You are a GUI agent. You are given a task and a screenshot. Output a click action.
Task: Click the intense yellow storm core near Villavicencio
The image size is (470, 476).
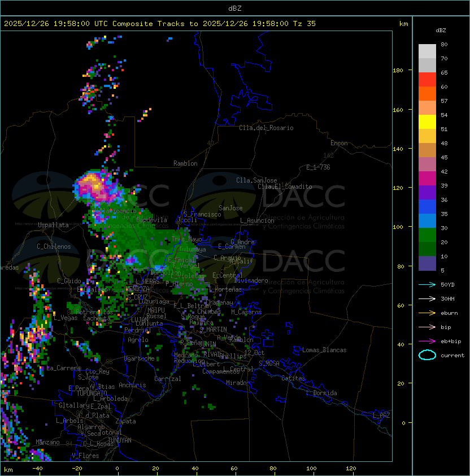point(93,181)
